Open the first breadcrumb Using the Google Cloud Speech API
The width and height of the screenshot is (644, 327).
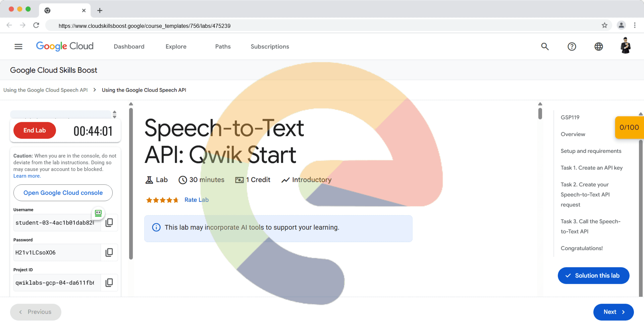(46, 90)
